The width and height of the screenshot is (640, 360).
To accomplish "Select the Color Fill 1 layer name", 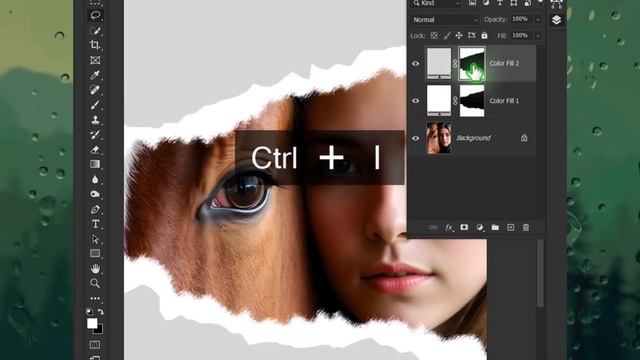I will point(504,101).
